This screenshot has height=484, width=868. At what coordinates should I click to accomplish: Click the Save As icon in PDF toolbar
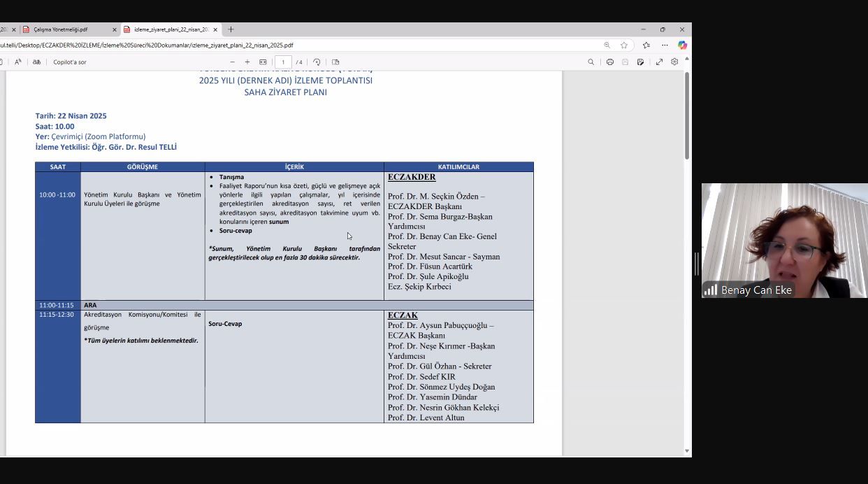point(640,62)
